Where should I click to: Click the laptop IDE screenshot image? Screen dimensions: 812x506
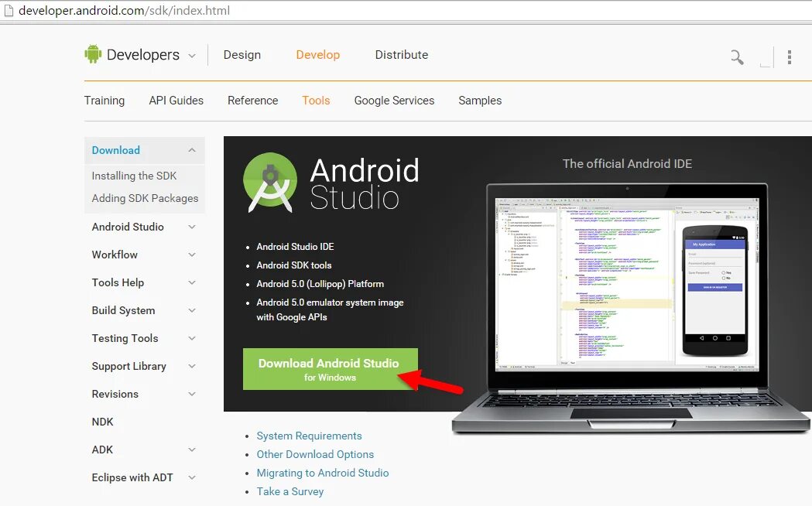[x=627, y=283]
